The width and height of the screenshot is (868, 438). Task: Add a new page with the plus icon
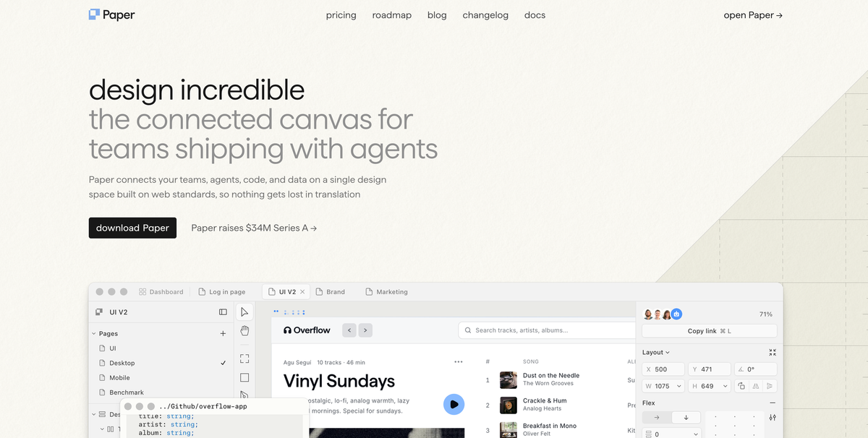(x=223, y=334)
